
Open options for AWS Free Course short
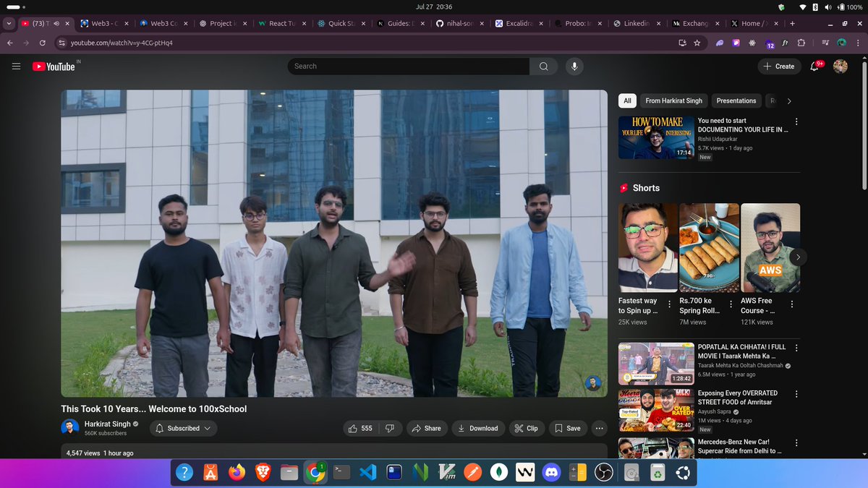791,304
